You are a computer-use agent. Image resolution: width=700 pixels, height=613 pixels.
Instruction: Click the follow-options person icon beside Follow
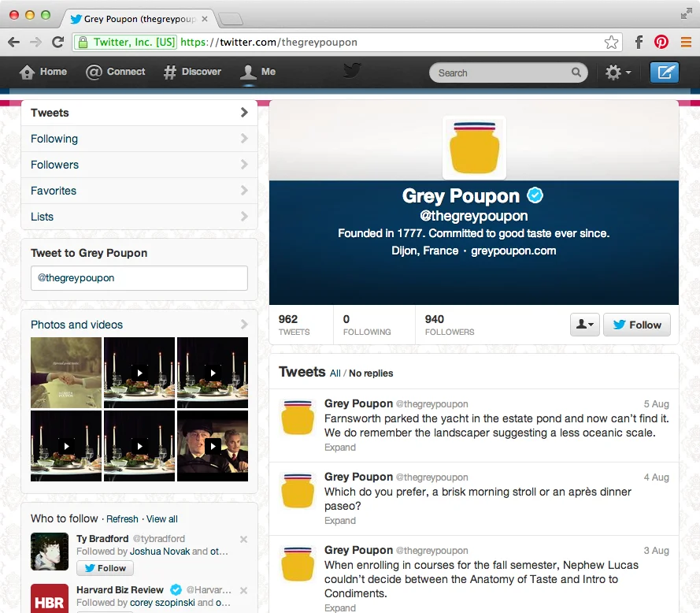(584, 324)
